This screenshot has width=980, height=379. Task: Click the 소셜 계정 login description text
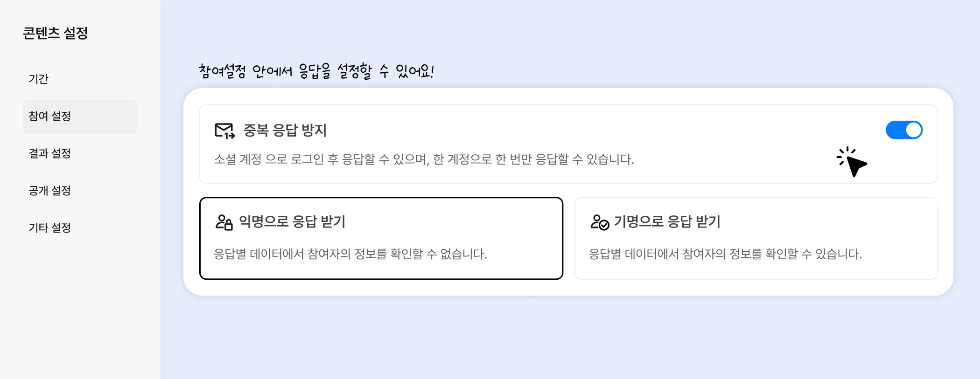(423, 159)
